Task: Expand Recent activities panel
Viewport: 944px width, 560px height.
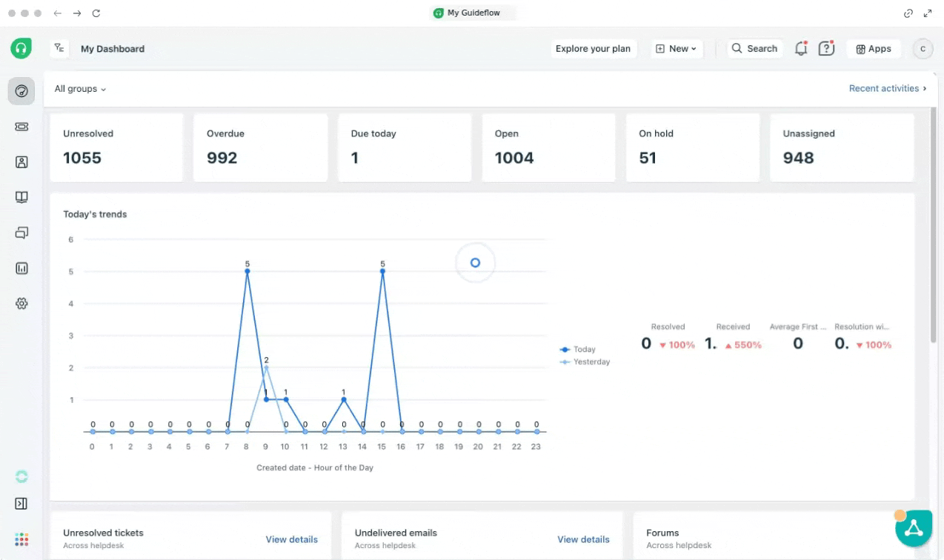Action: pyautogui.click(x=887, y=88)
